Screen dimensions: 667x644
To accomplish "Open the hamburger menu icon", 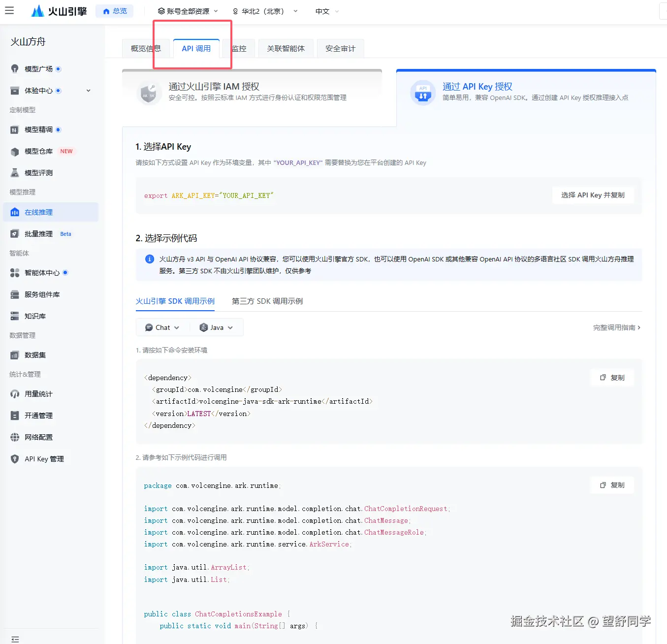I will 9,10.
